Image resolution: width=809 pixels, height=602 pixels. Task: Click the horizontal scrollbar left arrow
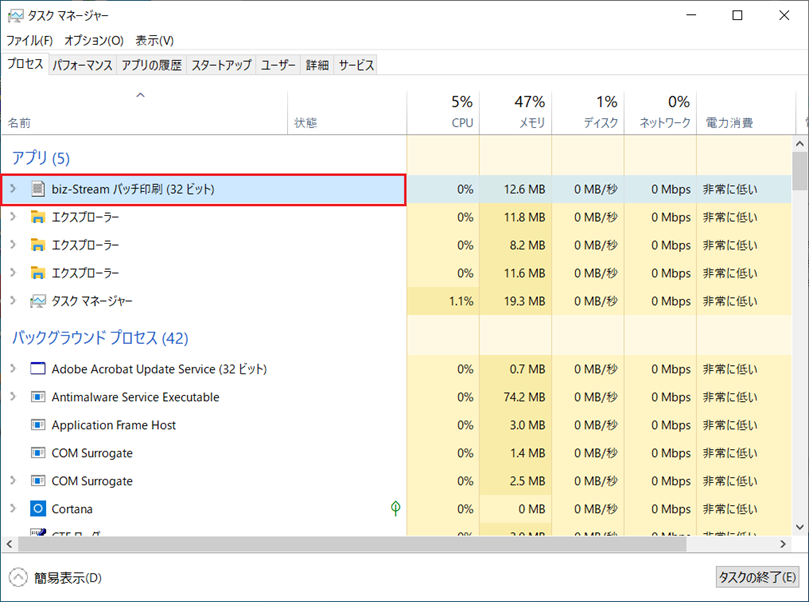pos(9,544)
